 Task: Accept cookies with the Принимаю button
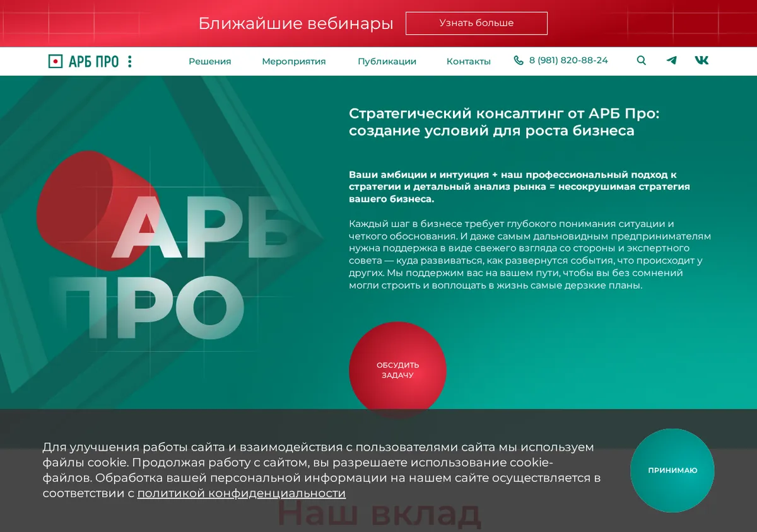click(x=672, y=470)
